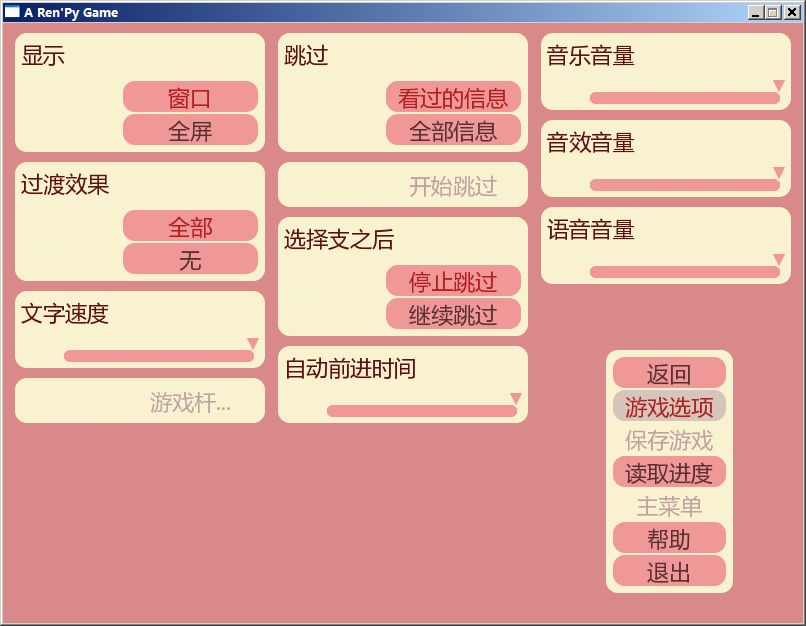
Task: Click the 音乐音量 label text
Action: pyautogui.click(x=591, y=56)
